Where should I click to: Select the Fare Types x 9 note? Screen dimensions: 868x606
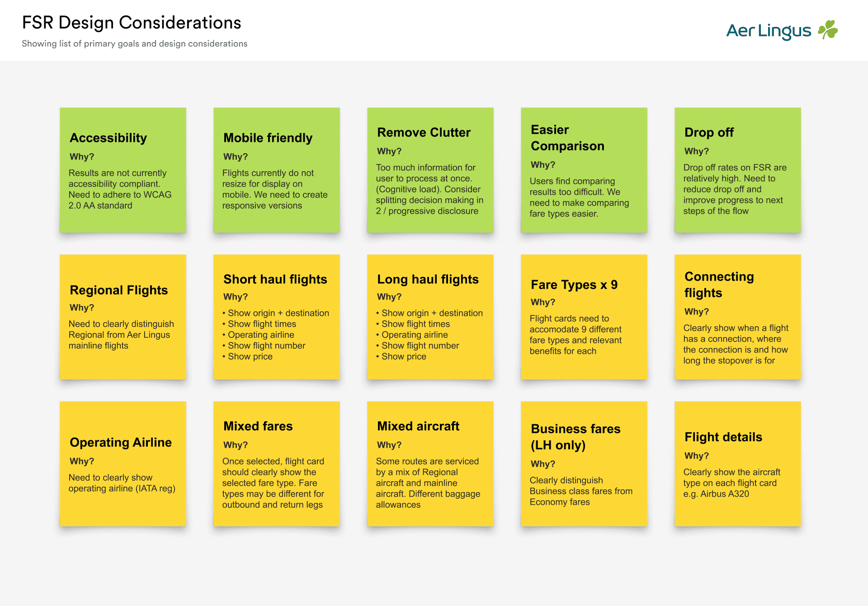[584, 317]
